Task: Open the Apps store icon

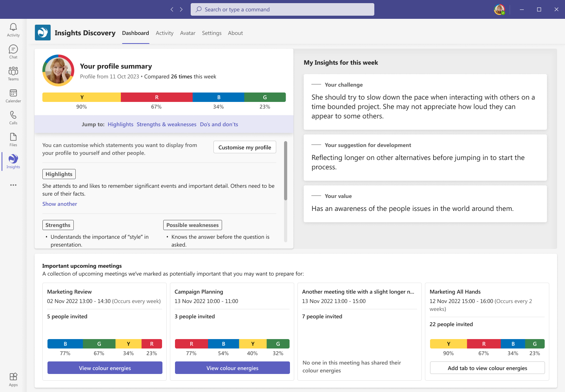Action: (x=13, y=379)
